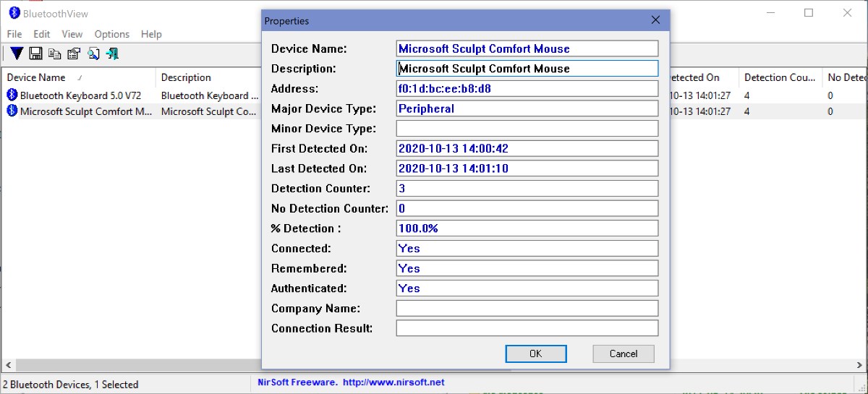Sort by the Detection Count column header
The image size is (868, 394).
pos(780,77)
